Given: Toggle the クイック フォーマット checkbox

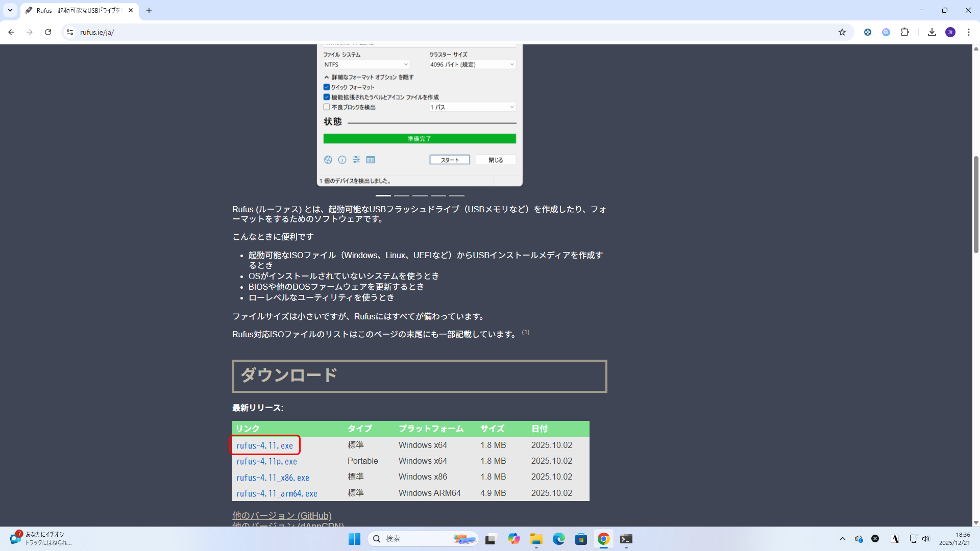Looking at the screenshot, I should click(327, 87).
